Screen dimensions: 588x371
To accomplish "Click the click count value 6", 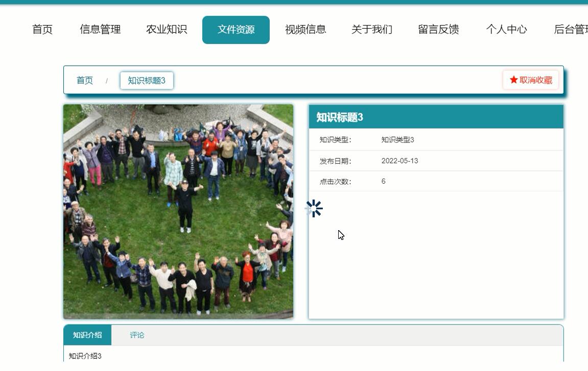I will (382, 181).
